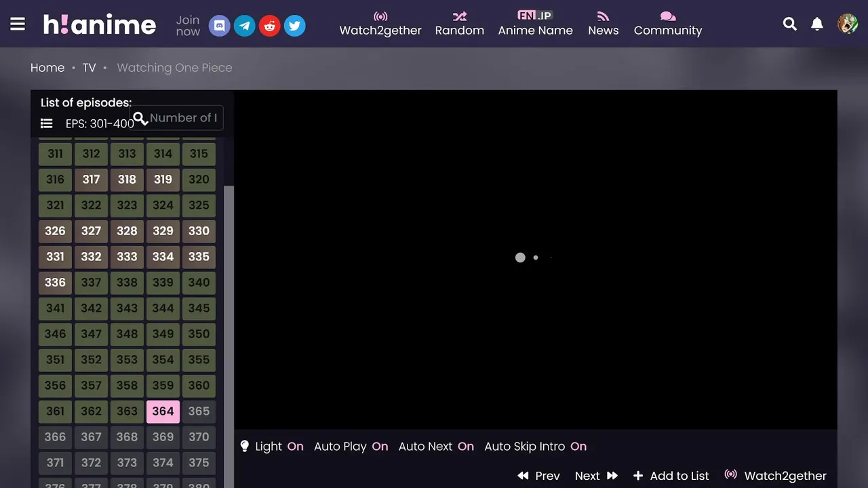This screenshot has height=488, width=868.
Task: Open the Discord community icon
Action: pos(219,26)
